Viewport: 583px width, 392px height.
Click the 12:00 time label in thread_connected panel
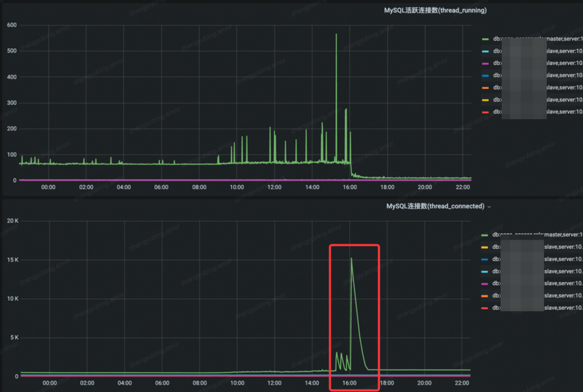pos(274,383)
